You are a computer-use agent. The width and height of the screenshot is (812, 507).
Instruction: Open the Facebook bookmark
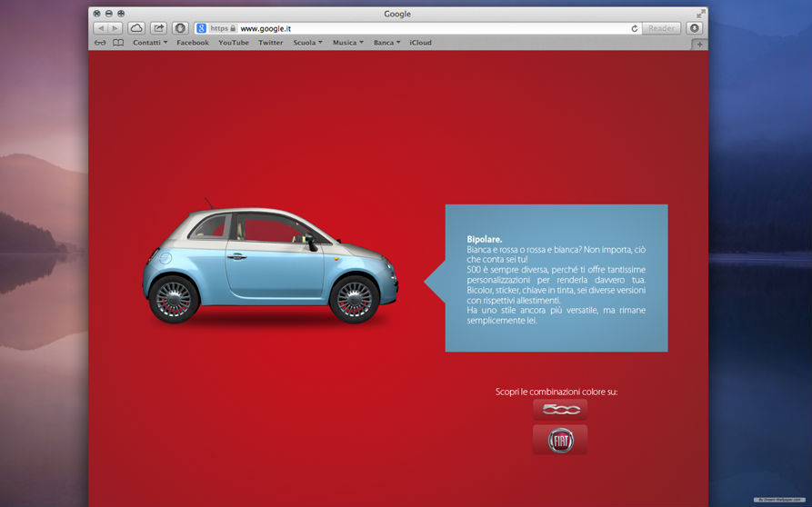point(193,43)
